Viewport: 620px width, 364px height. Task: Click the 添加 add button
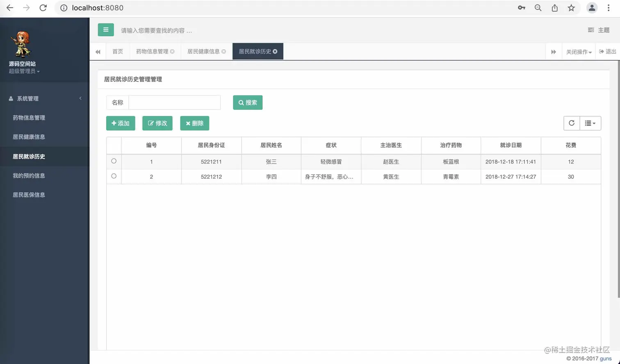[x=121, y=123]
